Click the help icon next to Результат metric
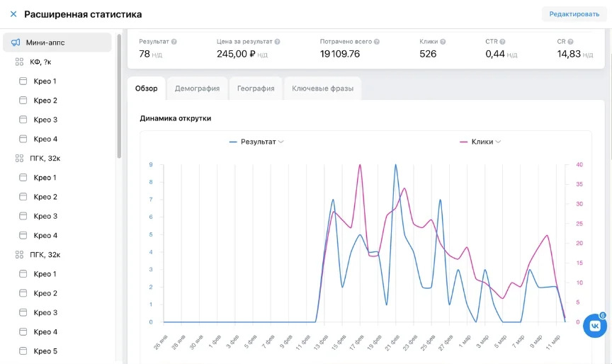612x364 pixels. click(x=174, y=42)
